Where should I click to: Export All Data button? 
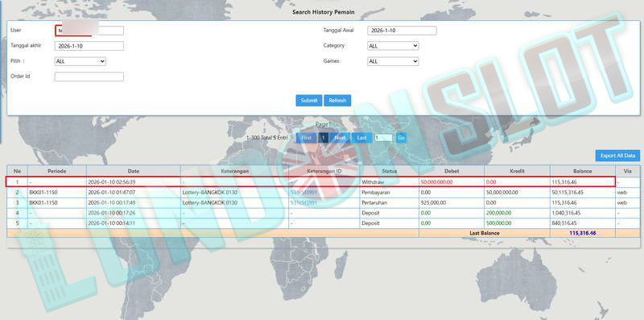(x=617, y=156)
